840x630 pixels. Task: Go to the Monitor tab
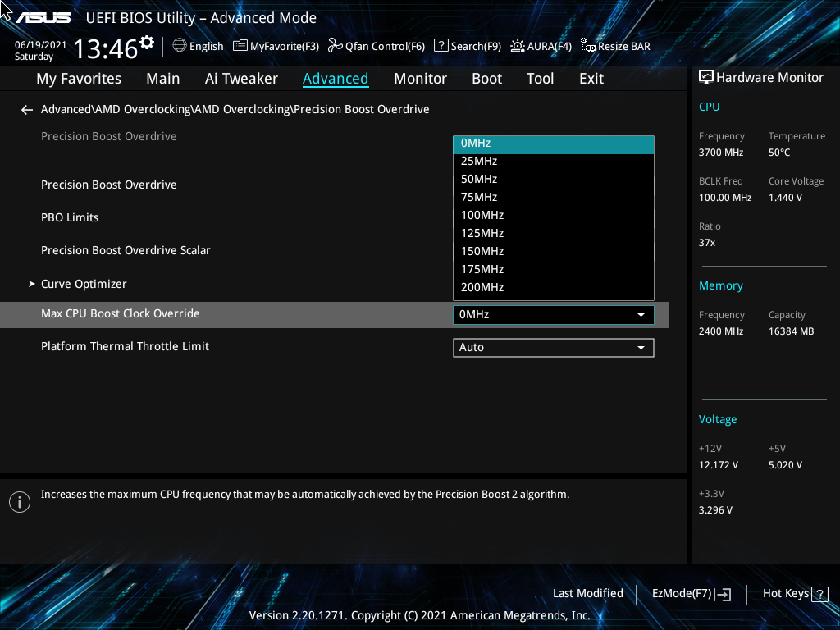tap(420, 79)
